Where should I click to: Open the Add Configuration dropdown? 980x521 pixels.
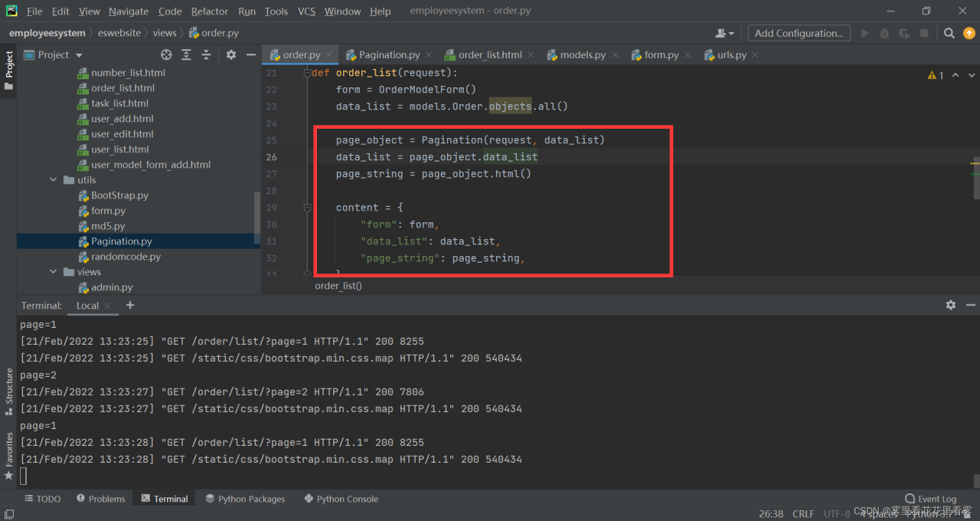coord(799,33)
